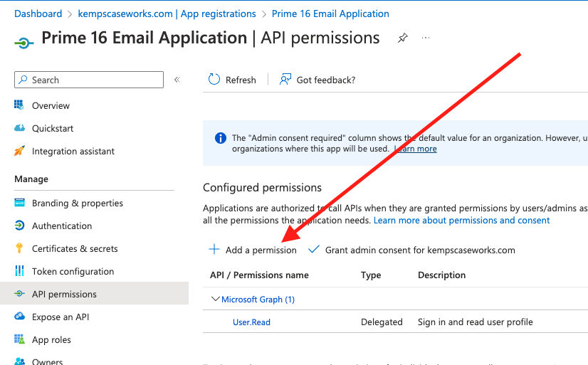This screenshot has height=365, width=588.
Task: Open the Authentication menu item
Action: coord(62,226)
